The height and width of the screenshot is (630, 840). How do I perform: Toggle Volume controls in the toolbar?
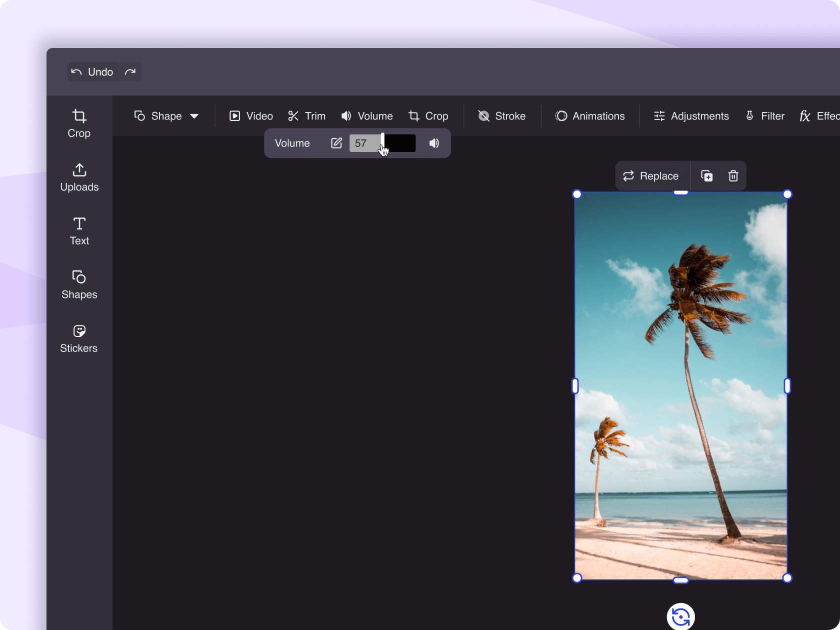[x=366, y=115]
